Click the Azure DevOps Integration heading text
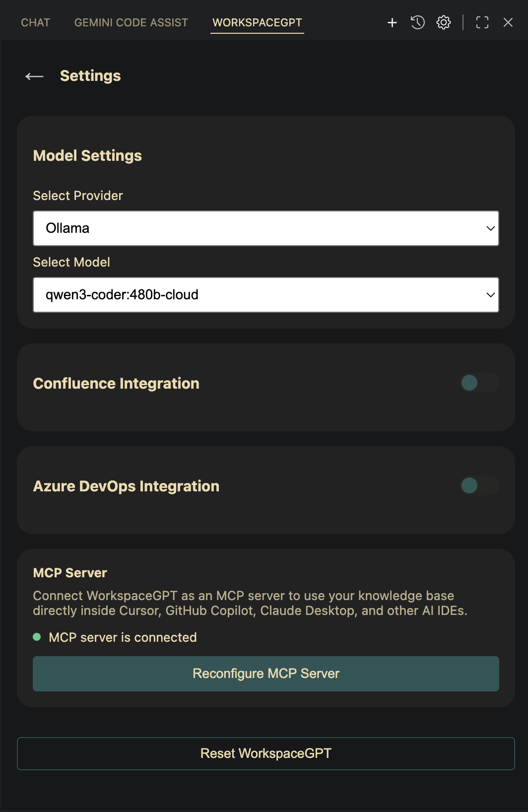This screenshot has height=812, width=528. (126, 486)
